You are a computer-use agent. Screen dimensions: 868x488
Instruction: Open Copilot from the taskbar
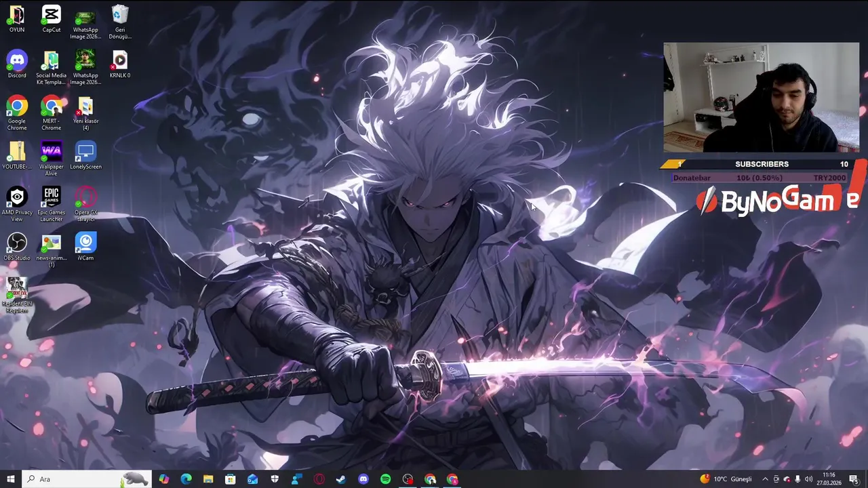163,479
